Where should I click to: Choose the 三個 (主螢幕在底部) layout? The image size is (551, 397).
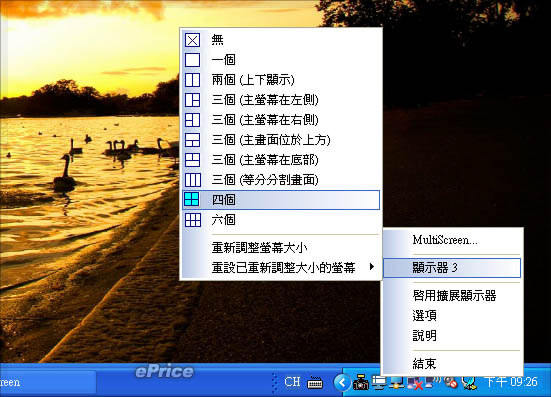[281, 160]
